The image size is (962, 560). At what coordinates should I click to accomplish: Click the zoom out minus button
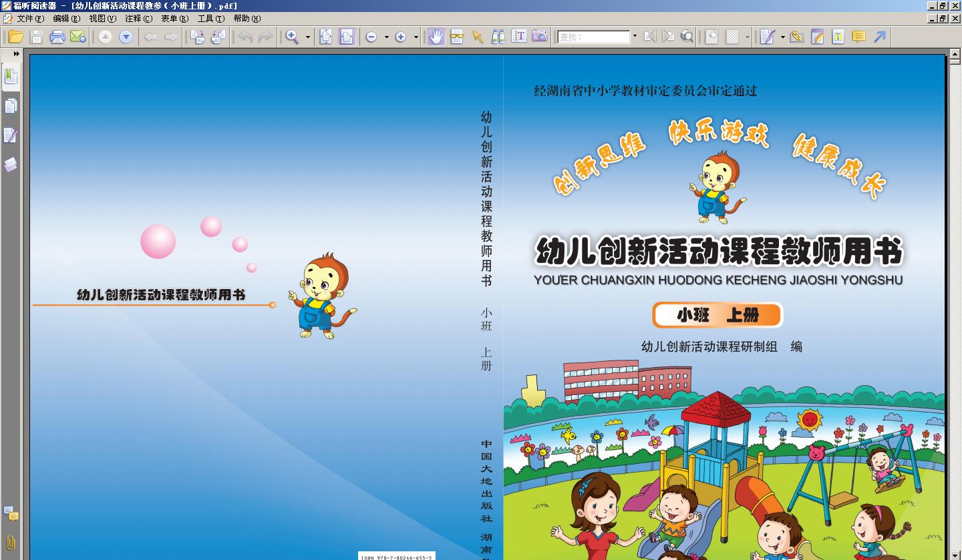coord(371,37)
